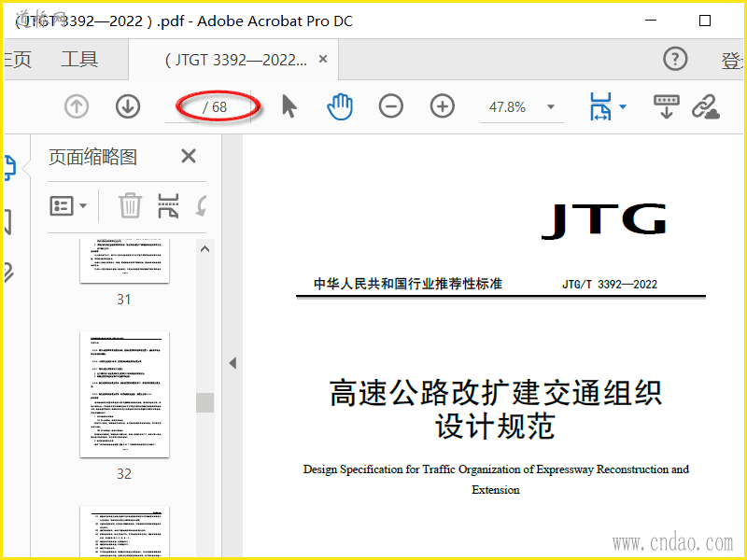Open the bookmarks sidebar icon

coord(7,222)
